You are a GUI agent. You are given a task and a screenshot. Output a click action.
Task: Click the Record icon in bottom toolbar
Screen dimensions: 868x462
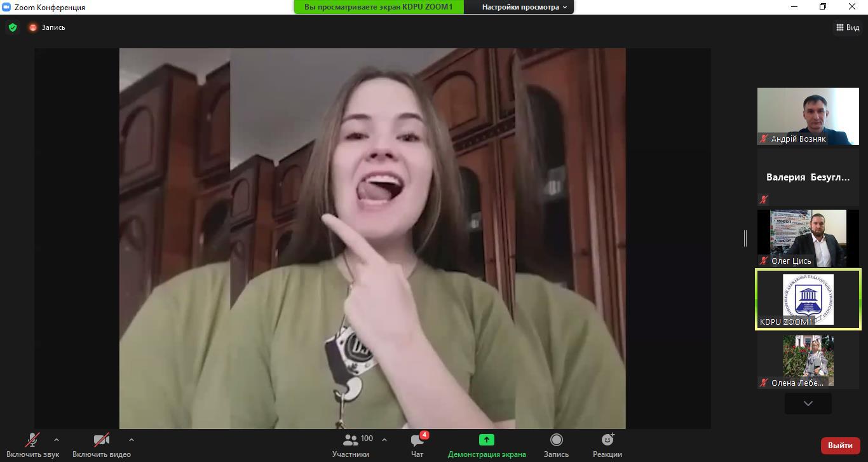(556, 440)
